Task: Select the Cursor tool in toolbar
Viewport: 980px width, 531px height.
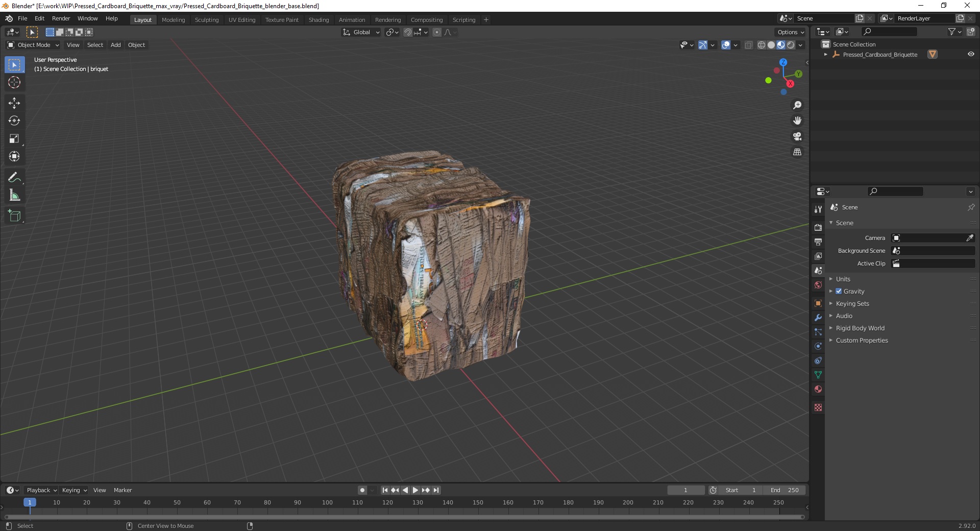Action: (x=14, y=82)
